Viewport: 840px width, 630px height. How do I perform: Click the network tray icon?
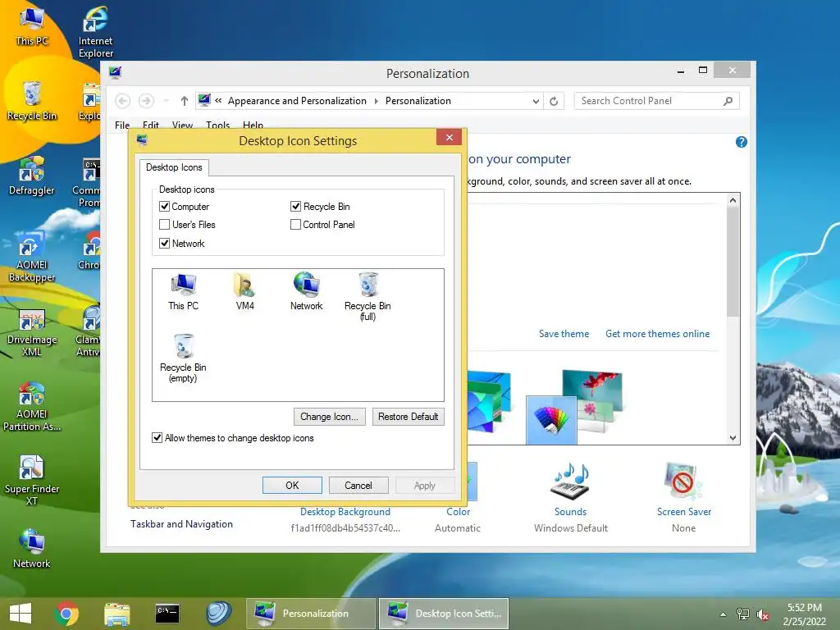click(x=743, y=614)
